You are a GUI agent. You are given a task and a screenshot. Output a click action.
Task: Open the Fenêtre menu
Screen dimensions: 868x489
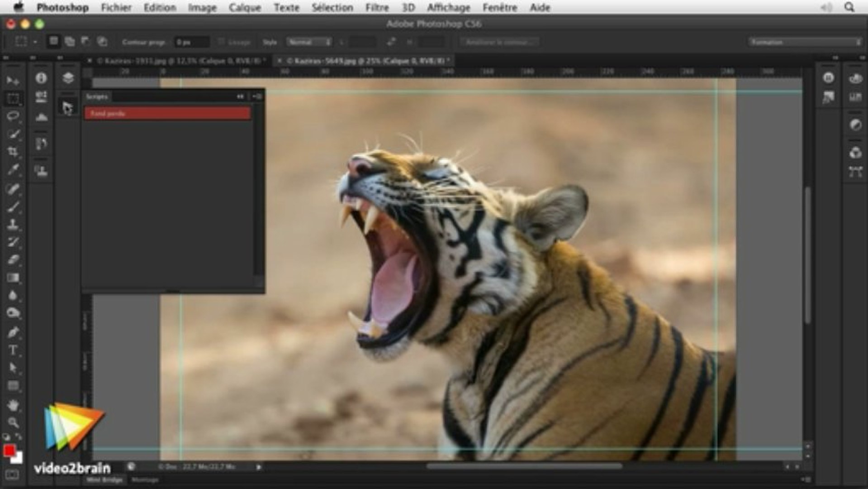500,7
